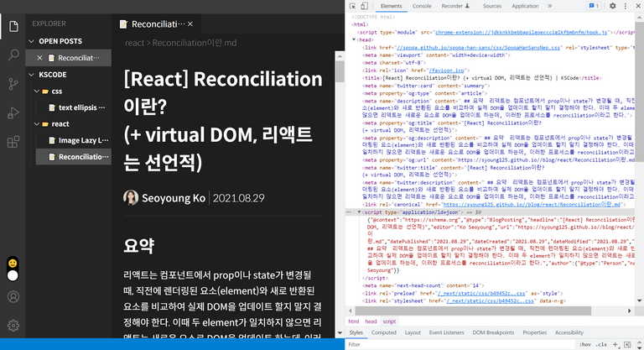Click the react folder icon
Screen dimensions: 644x350
[x=45, y=124]
